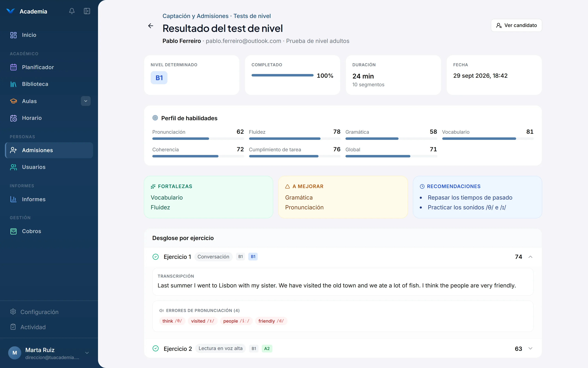The height and width of the screenshot is (368, 588).
Task: Expand the Aulas submenu chevron
Action: pos(86,101)
